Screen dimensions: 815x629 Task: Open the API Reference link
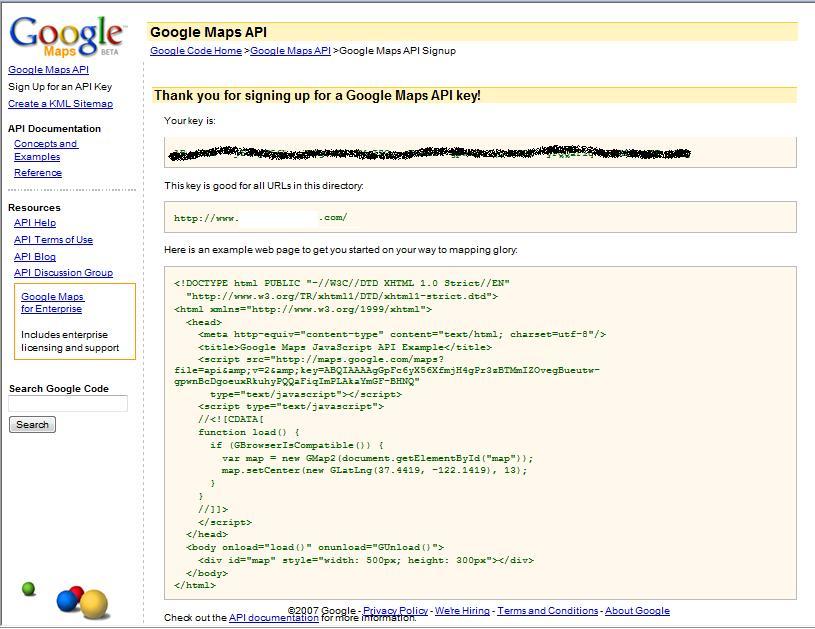[38, 173]
